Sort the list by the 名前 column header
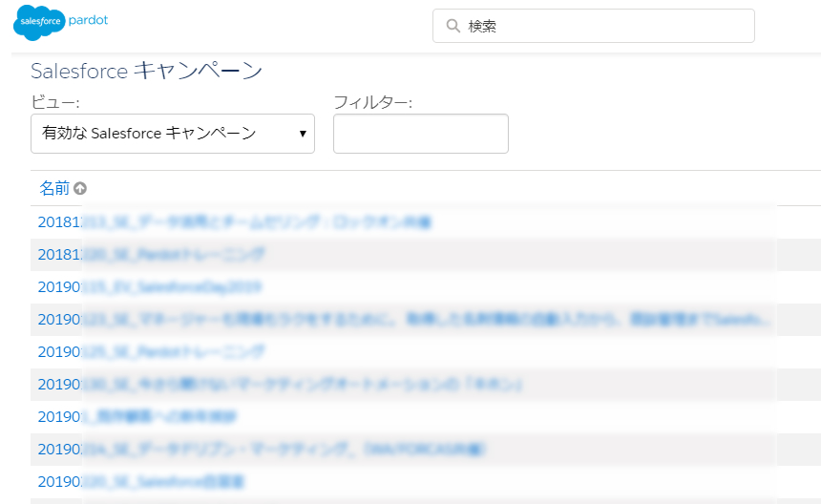821x504 pixels. [54, 188]
